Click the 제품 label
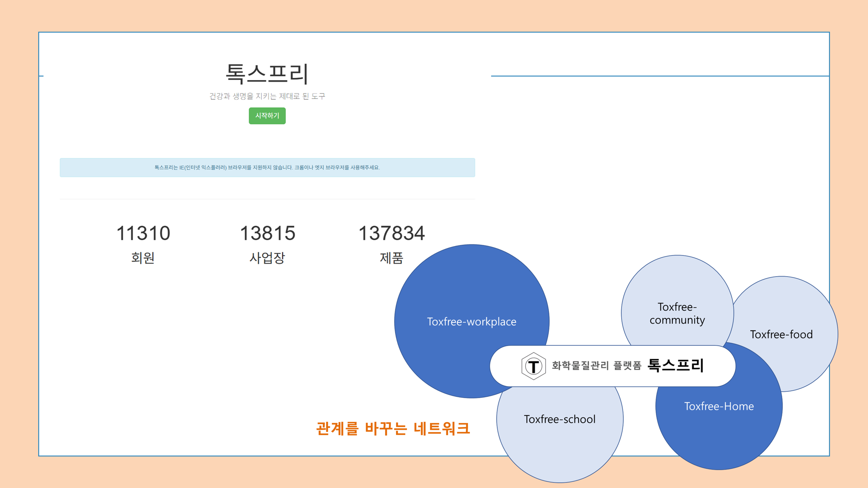 391,258
